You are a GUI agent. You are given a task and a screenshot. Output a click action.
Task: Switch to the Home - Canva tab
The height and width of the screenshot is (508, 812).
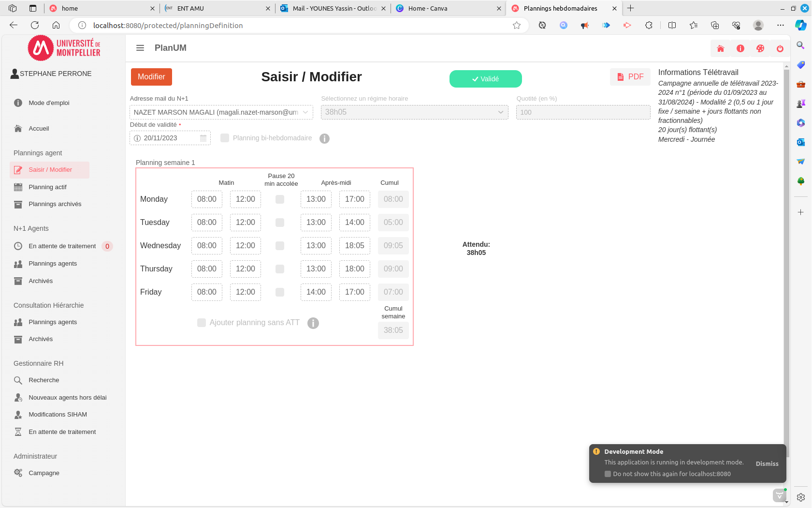click(x=448, y=8)
